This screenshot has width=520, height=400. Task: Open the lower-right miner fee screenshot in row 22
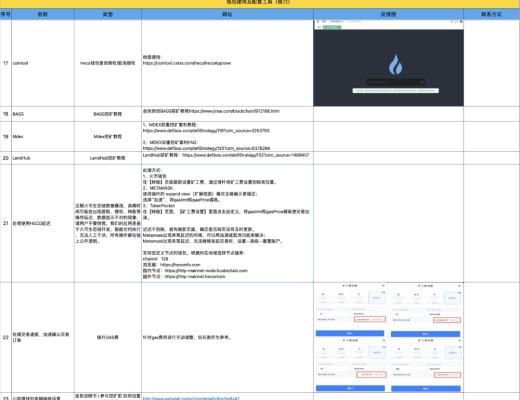click(x=426, y=365)
